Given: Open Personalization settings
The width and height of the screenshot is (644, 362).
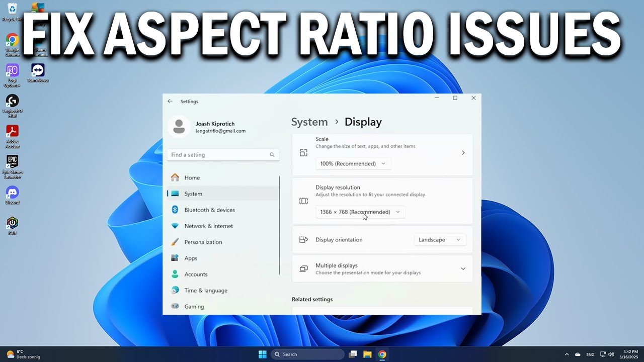Looking at the screenshot, I should tap(223, 242).
